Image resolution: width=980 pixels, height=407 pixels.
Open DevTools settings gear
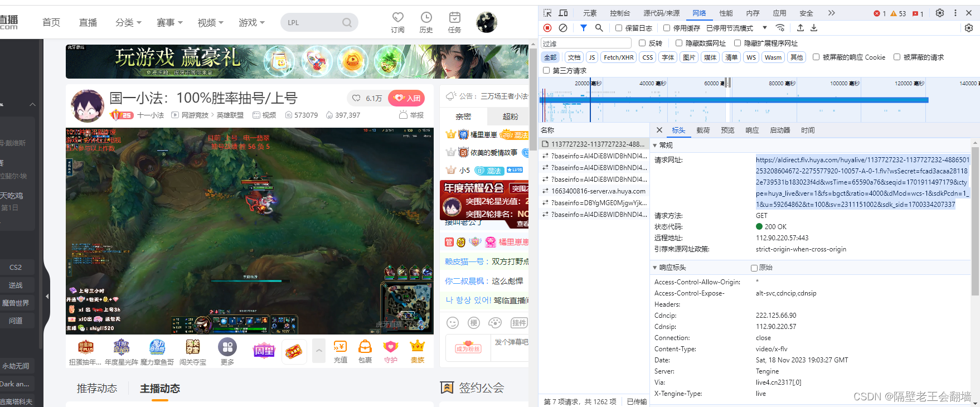(940, 13)
